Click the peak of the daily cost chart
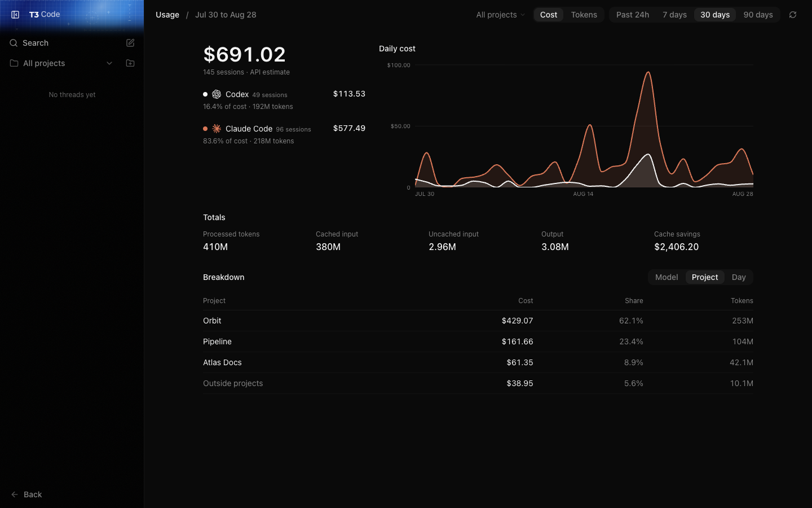Viewport: 812px width, 508px height. coord(648,72)
